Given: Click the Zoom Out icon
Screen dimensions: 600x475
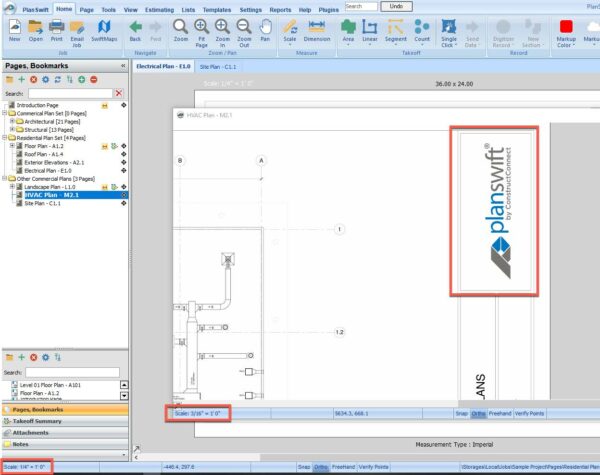Looking at the screenshot, I should (244, 33).
